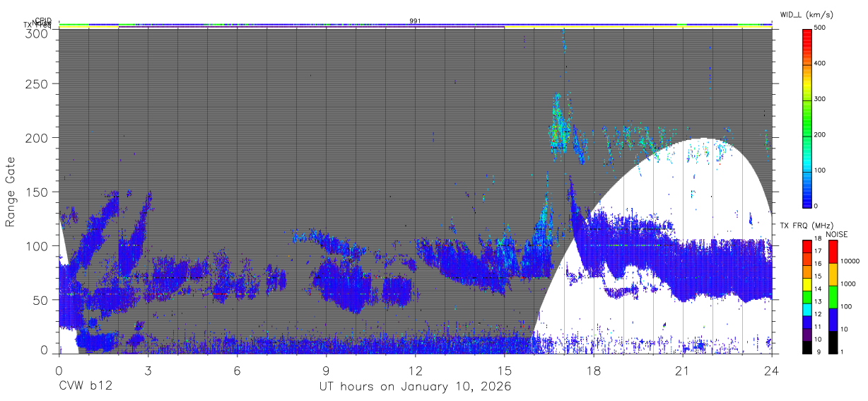The height and width of the screenshot is (401, 868).
Task: Click the '3' tick on the UT hours axis
Action: coord(148,370)
